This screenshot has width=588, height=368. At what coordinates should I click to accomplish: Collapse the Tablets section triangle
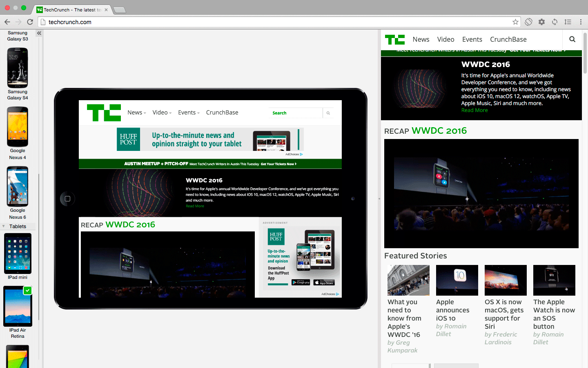tap(4, 226)
